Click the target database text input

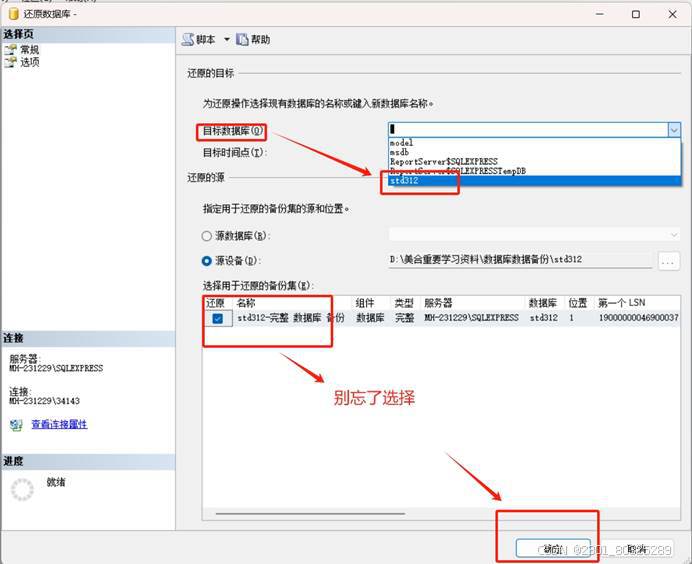click(x=528, y=129)
